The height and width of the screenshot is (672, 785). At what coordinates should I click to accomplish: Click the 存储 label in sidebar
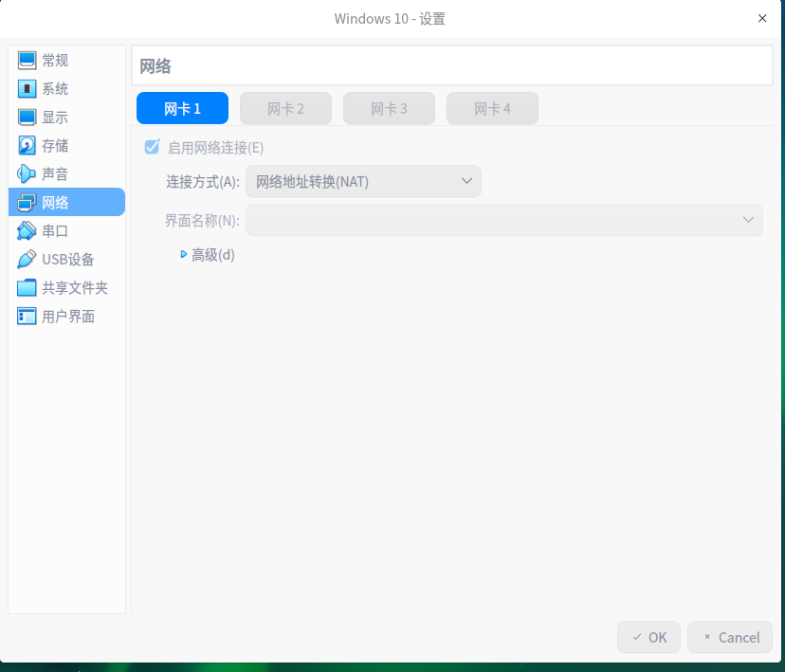pyautogui.click(x=55, y=146)
